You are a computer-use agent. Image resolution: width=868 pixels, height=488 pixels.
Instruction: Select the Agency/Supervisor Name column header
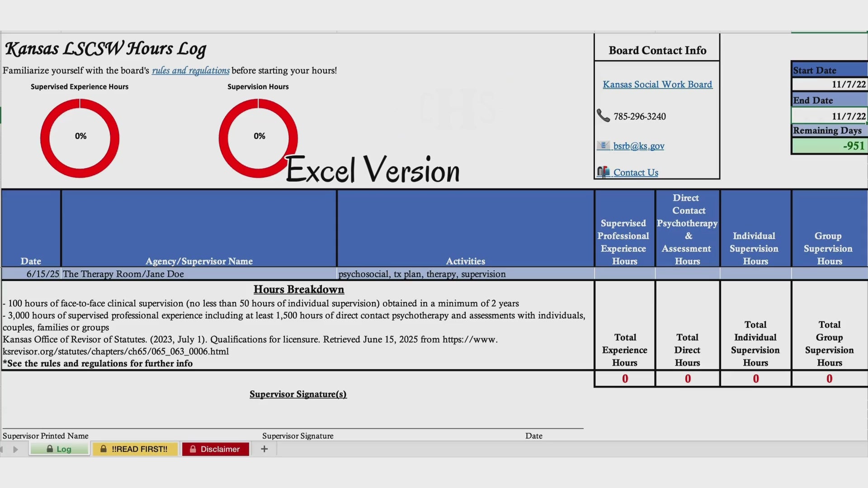[x=199, y=228]
